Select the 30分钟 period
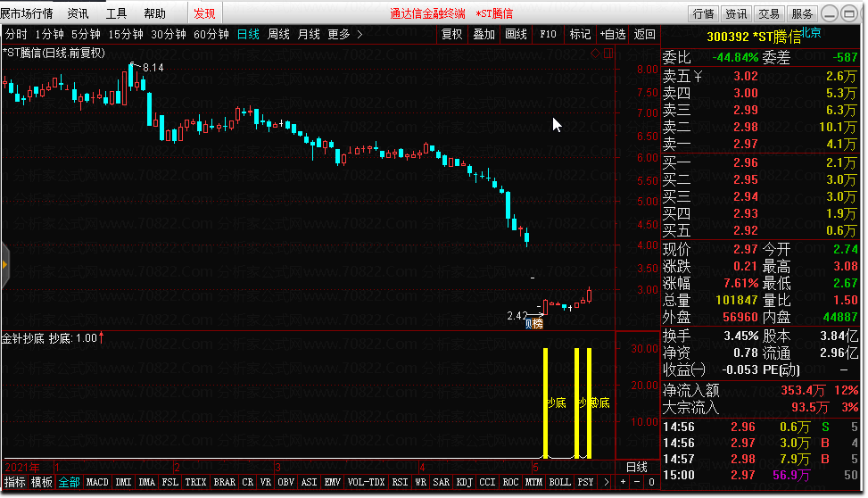Image resolution: width=868 pixels, height=498 pixels. 169,34
